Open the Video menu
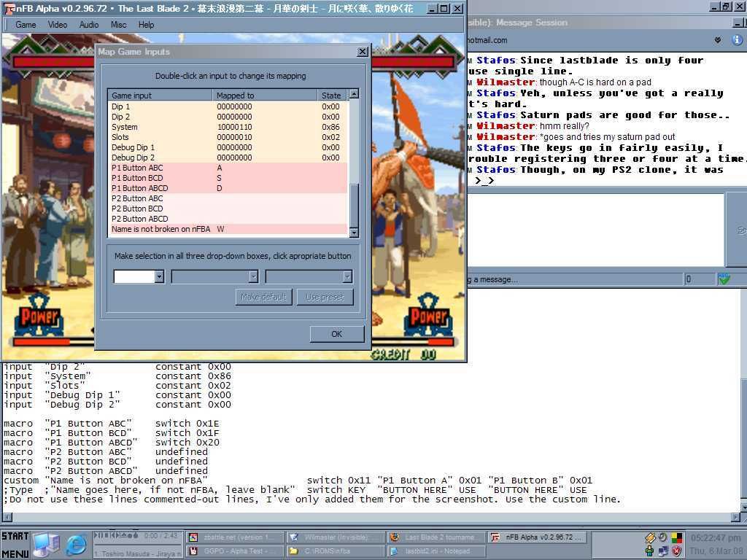747x560 pixels. pyautogui.click(x=57, y=25)
